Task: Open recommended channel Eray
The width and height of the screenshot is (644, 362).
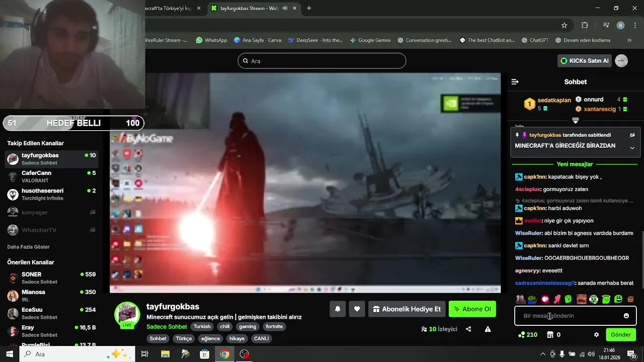Action: tap(51, 331)
